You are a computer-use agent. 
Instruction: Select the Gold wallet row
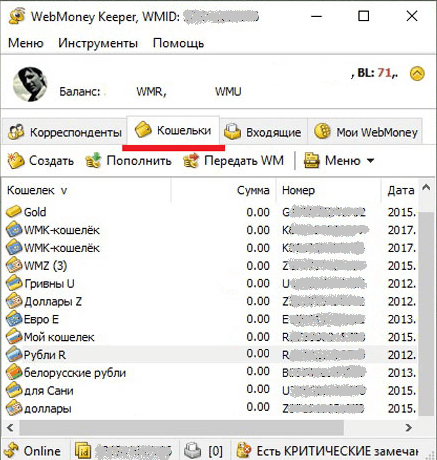point(210,212)
